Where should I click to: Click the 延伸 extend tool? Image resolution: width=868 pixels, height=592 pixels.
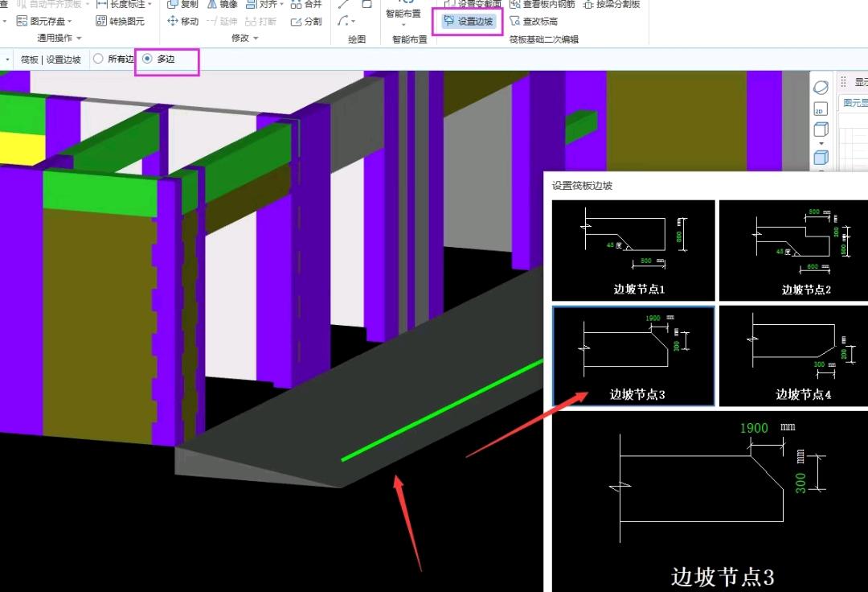pos(222,21)
